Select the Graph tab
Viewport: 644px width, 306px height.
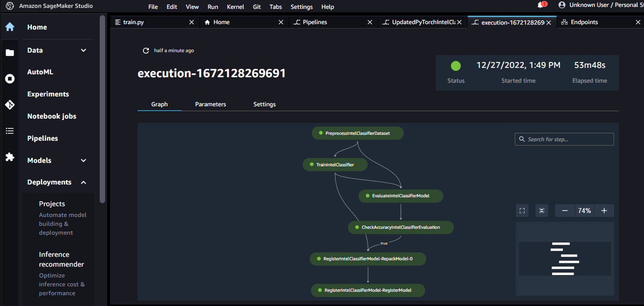[160, 104]
